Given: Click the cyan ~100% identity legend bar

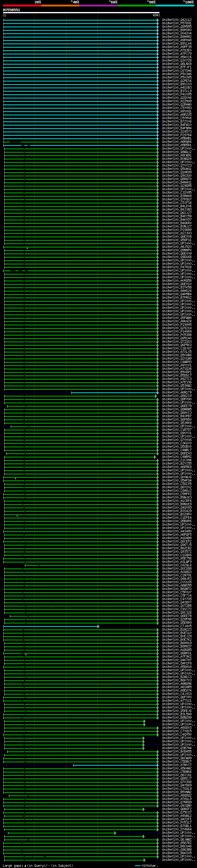Looking at the screenshot, I should click(x=175, y=6).
